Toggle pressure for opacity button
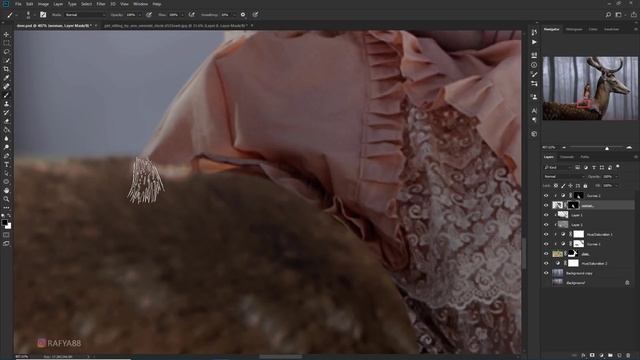The image size is (640, 360). (149, 15)
